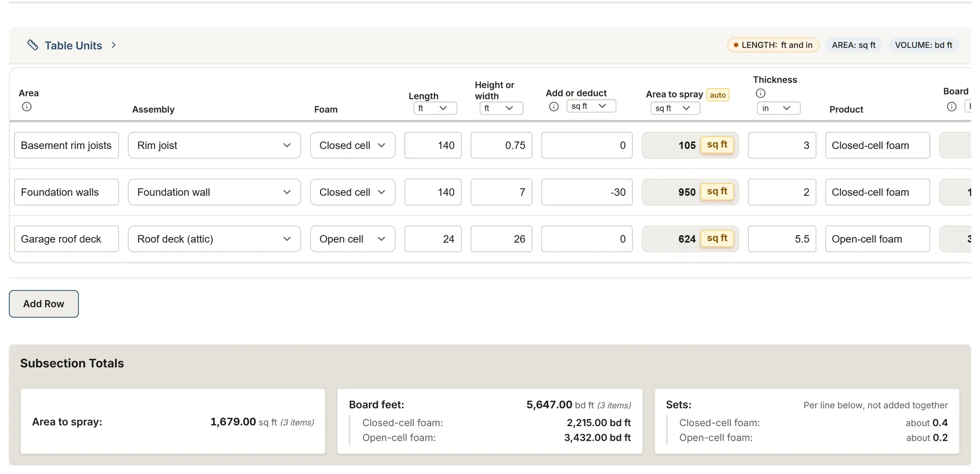This screenshot has height=474, width=980.
Task: Click the sq ft badge next to 950
Action: click(x=717, y=191)
